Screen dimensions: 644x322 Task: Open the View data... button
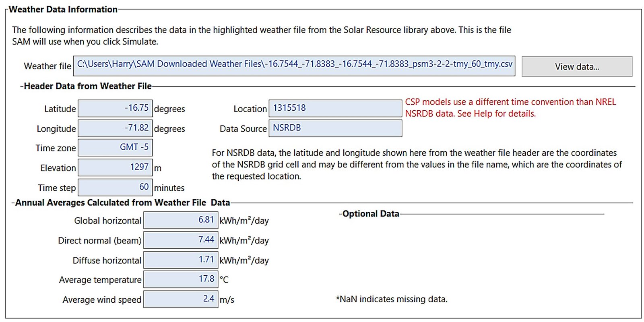[577, 66]
